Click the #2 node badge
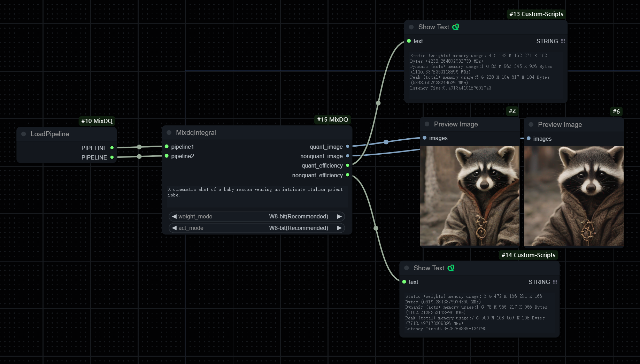The image size is (640, 364). pos(512,111)
